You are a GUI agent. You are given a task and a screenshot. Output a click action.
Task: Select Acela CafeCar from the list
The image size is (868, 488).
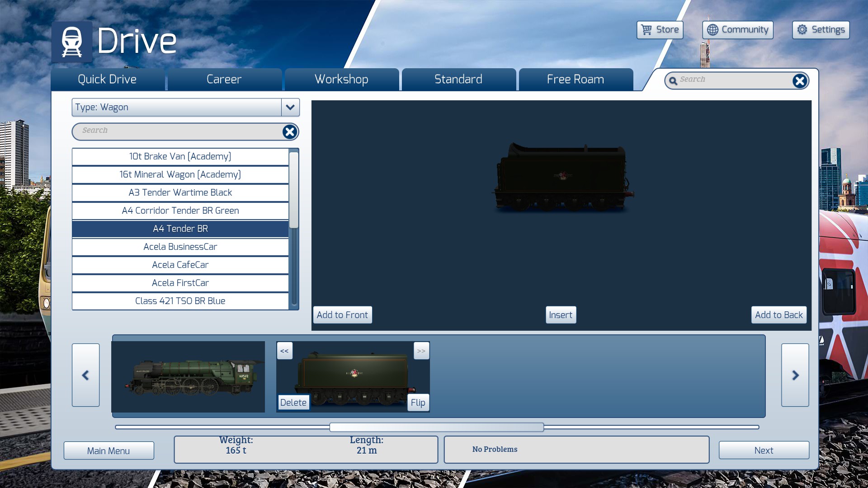click(180, 265)
